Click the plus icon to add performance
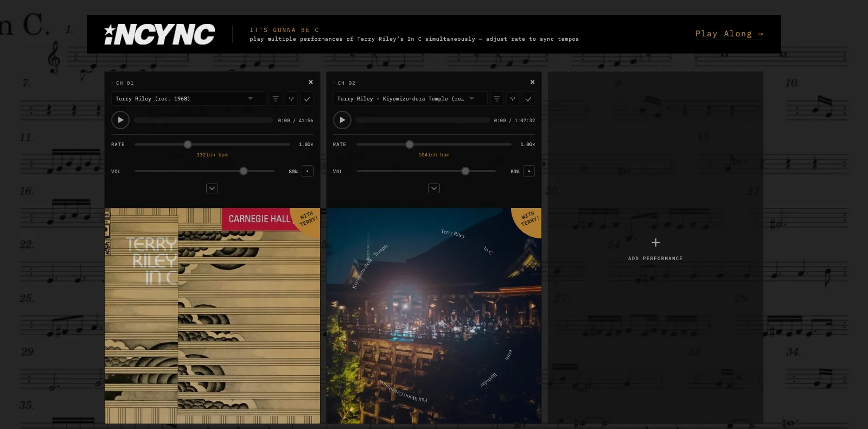Image resolution: width=868 pixels, height=429 pixels. pos(655,242)
